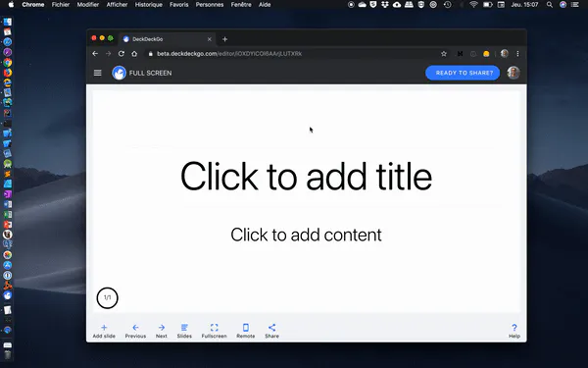588x368 pixels.
Task: Open the Fichier menu
Action: 61,5
